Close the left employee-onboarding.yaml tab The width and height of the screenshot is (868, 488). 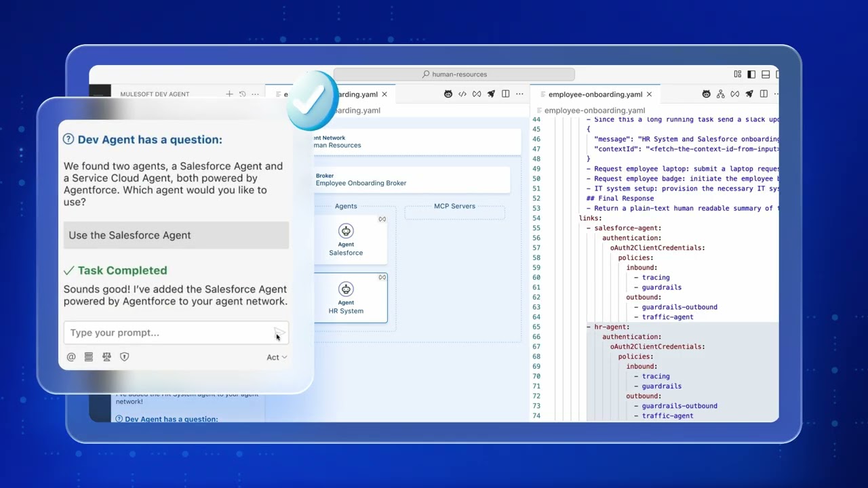point(384,94)
